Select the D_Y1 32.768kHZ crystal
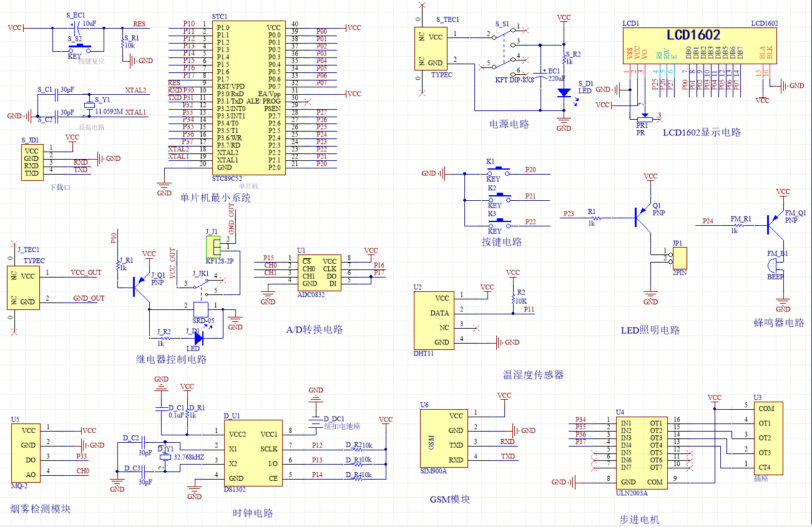Image resolution: width=812 pixels, height=527 pixels. point(164,456)
